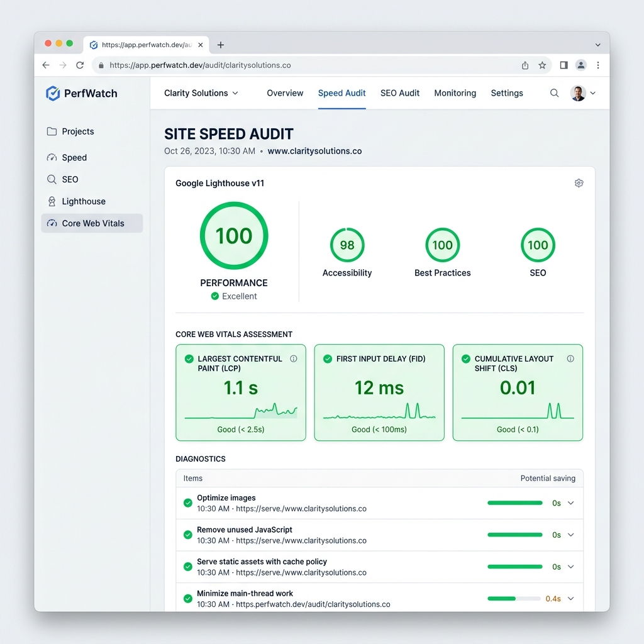
Task: Open the Clarity Solutions project dropdown
Action: tap(201, 93)
